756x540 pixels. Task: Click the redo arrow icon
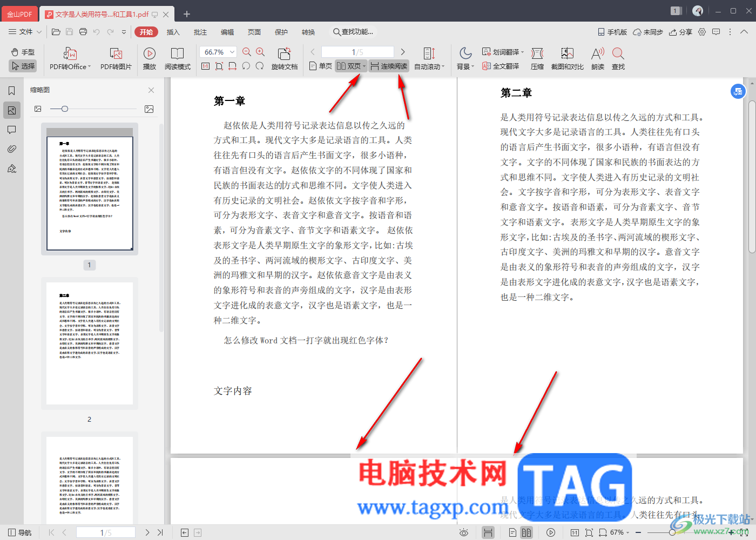110,32
